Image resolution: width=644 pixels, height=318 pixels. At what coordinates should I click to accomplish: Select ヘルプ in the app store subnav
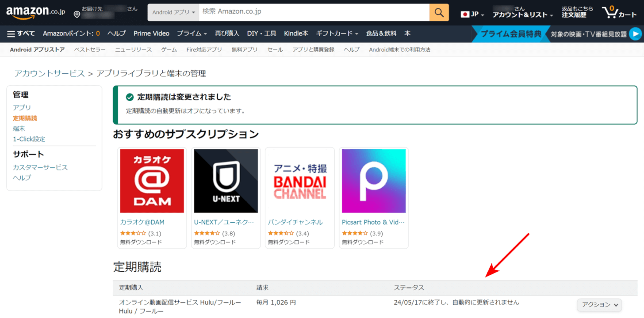tap(352, 49)
